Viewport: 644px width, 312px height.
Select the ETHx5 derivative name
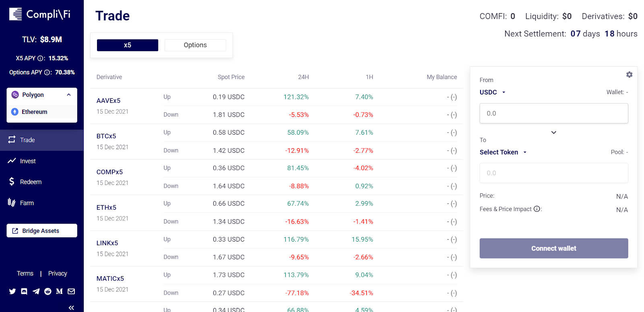(106, 207)
